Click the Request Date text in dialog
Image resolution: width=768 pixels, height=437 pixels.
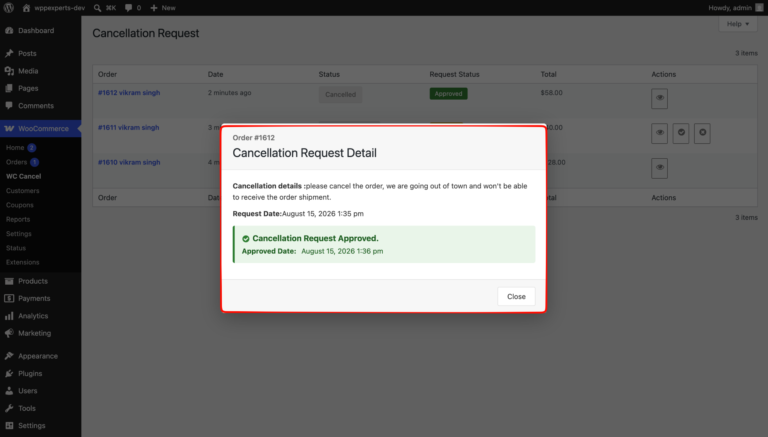point(298,214)
